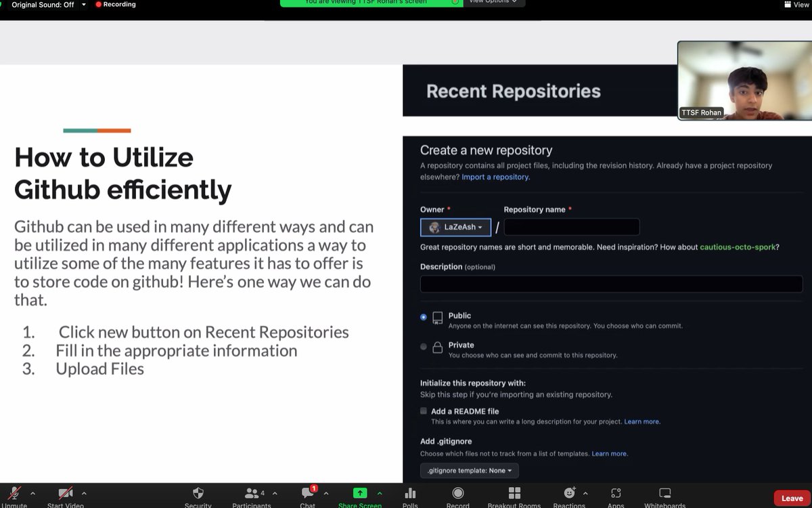
Task: Expand arrow next to Chat
Action: pos(326,493)
